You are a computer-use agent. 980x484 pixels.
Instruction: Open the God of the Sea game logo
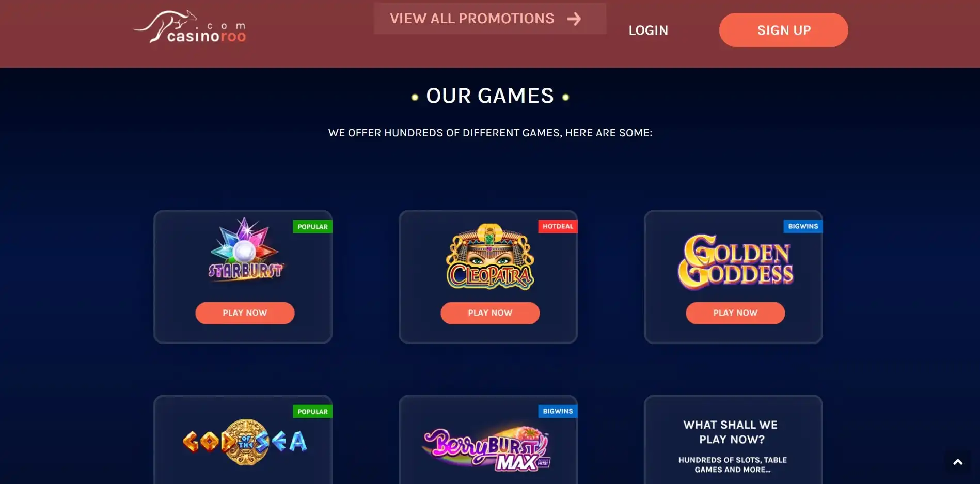pyautogui.click(x=245, y=442)
